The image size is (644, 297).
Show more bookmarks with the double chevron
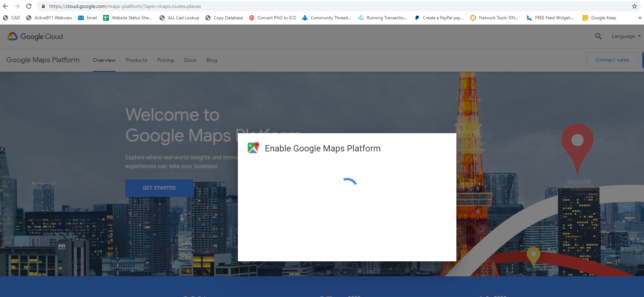pos(640,18)
